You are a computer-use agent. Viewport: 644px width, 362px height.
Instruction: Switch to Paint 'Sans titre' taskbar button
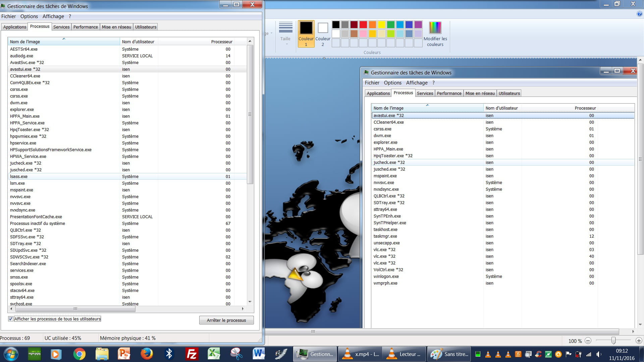[x=449, y=354]
